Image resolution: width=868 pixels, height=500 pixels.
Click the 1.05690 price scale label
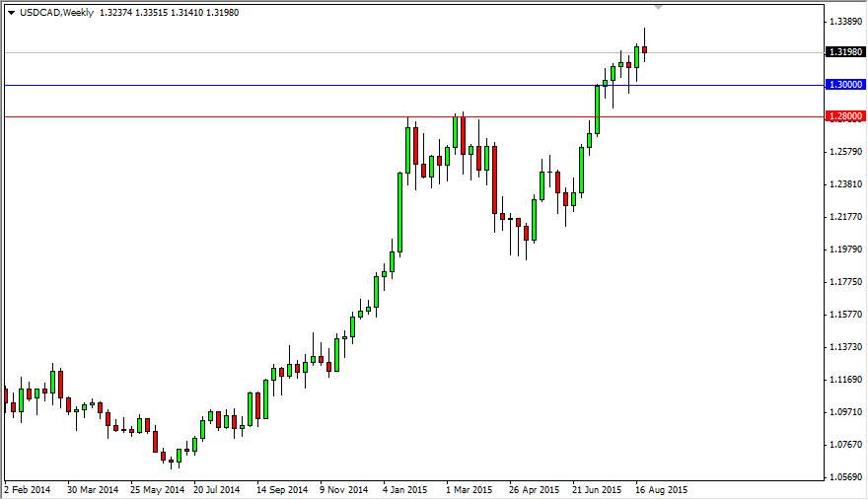pos(846,477)
